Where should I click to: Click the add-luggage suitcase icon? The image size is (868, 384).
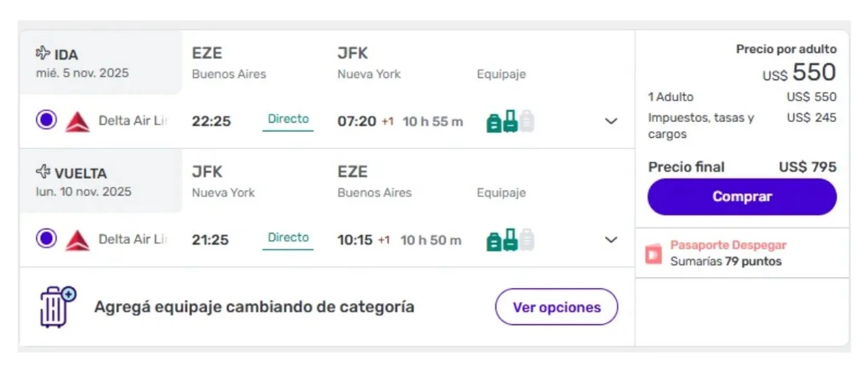pos(57,307)
